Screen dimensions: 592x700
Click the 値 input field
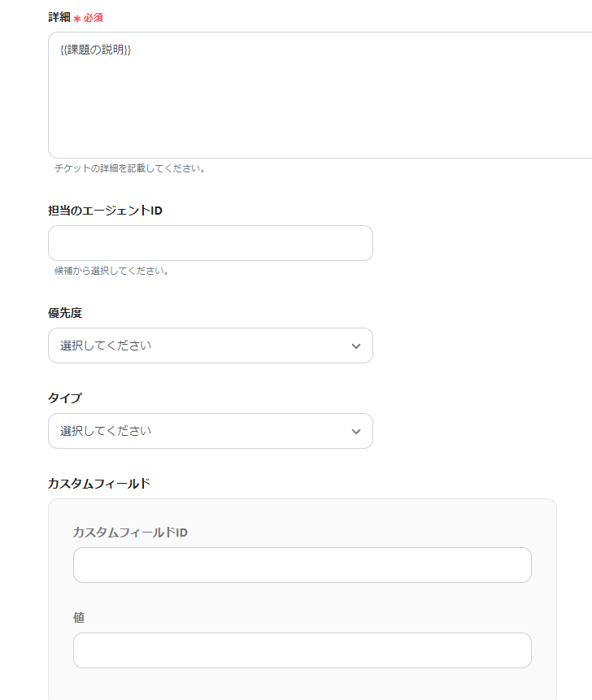tap(302, 650)
